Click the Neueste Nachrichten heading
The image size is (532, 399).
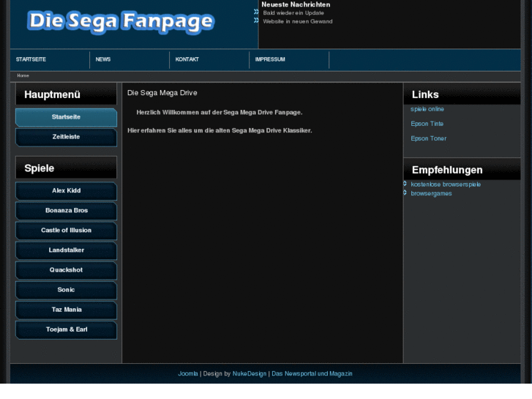(296, 4)
